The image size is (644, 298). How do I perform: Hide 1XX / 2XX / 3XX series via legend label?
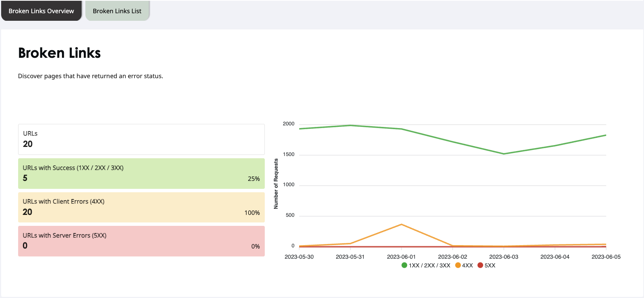click(x=429, y=266)
